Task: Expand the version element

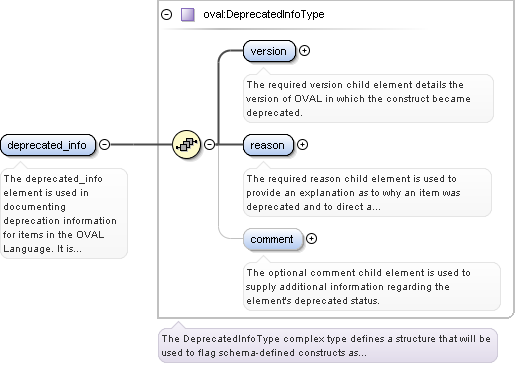Action: (304, 50)
